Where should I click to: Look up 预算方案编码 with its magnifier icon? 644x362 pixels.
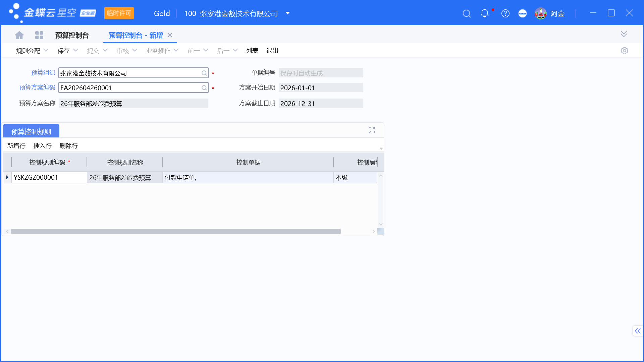coord(204,88)
